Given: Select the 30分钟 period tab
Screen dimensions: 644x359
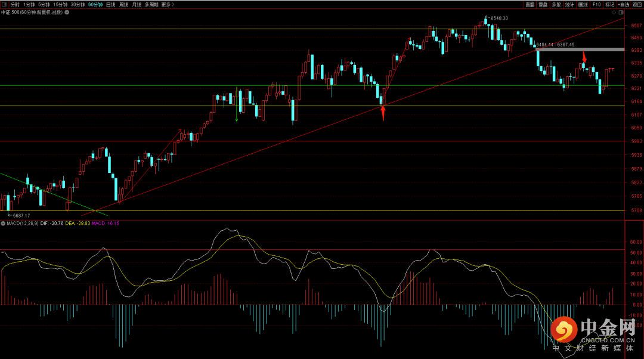Looking at the screenshot, I should 78,5.
